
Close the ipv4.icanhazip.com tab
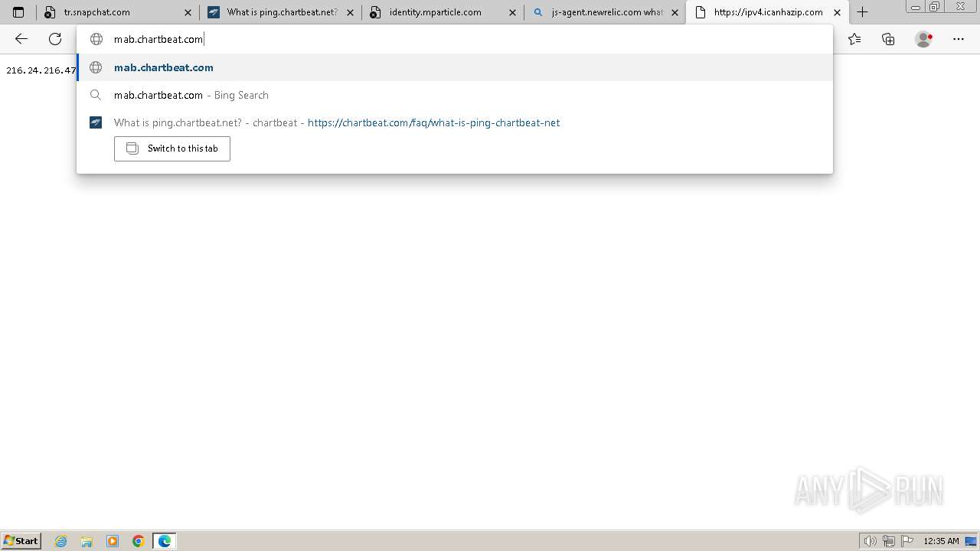838,12
